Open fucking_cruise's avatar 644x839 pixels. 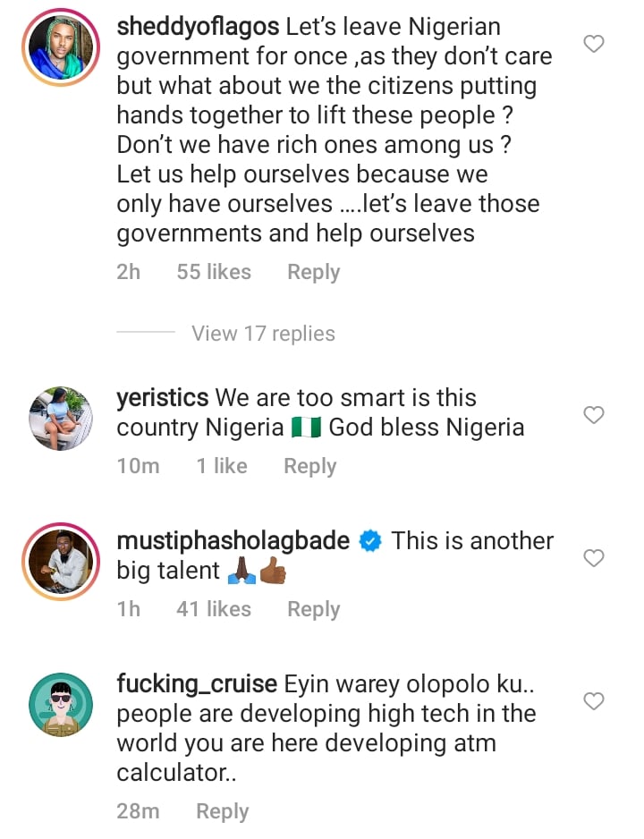(x=61, y=706)
